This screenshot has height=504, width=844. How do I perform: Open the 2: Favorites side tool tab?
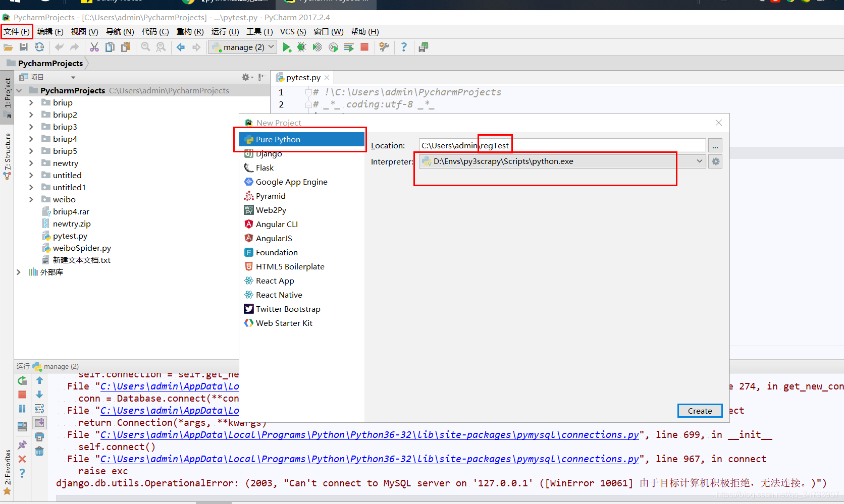(x=7, y=472)
